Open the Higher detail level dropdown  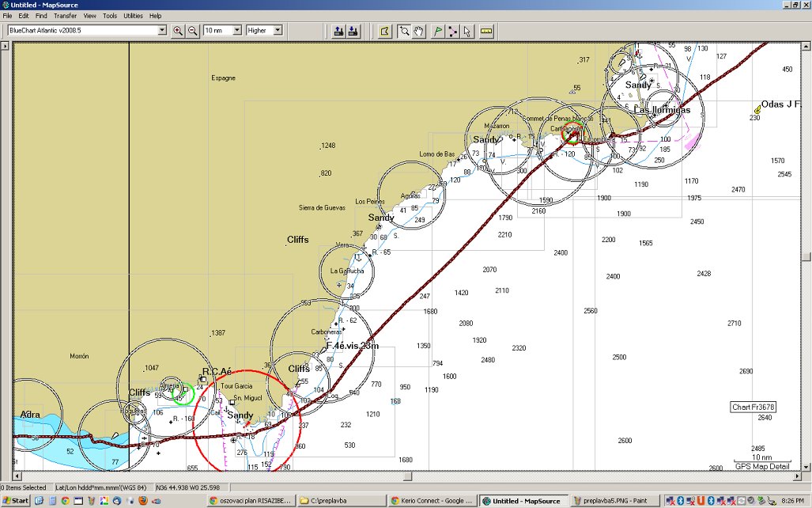(278, 31)
